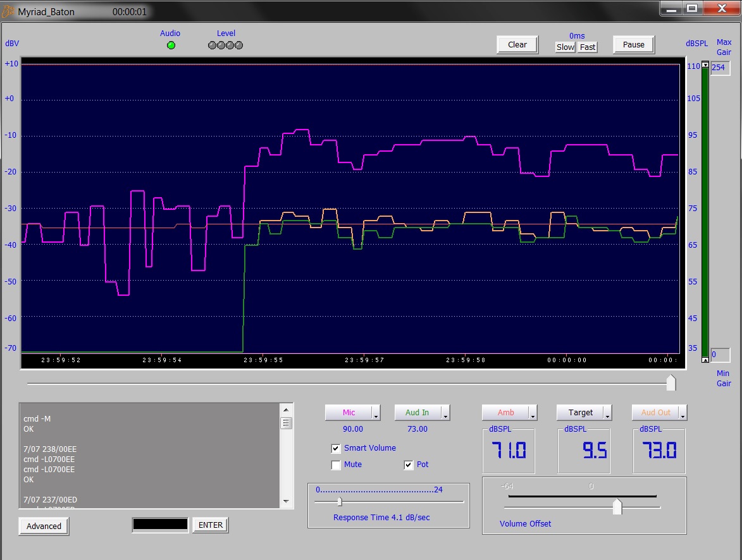This screenshot has width=742, height=560.
Task: Click the log scrollbar up arrow
Action: pos(286,410)
